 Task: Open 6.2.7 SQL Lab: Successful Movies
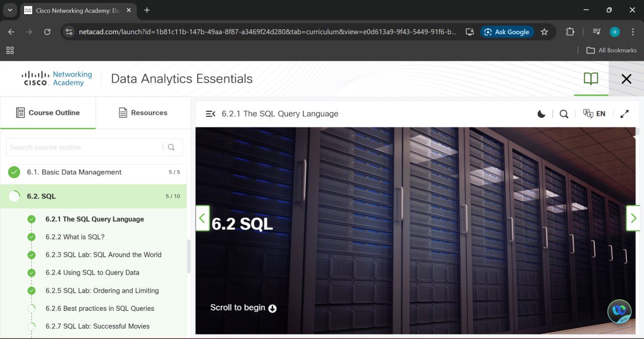(x=98, y=326)
